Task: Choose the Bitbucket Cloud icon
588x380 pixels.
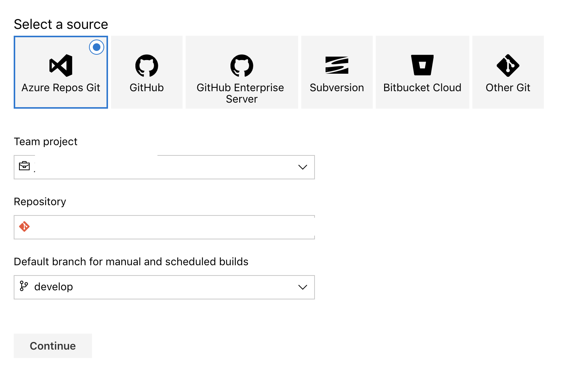Action: pyautogui.click(x=422, y=65)
